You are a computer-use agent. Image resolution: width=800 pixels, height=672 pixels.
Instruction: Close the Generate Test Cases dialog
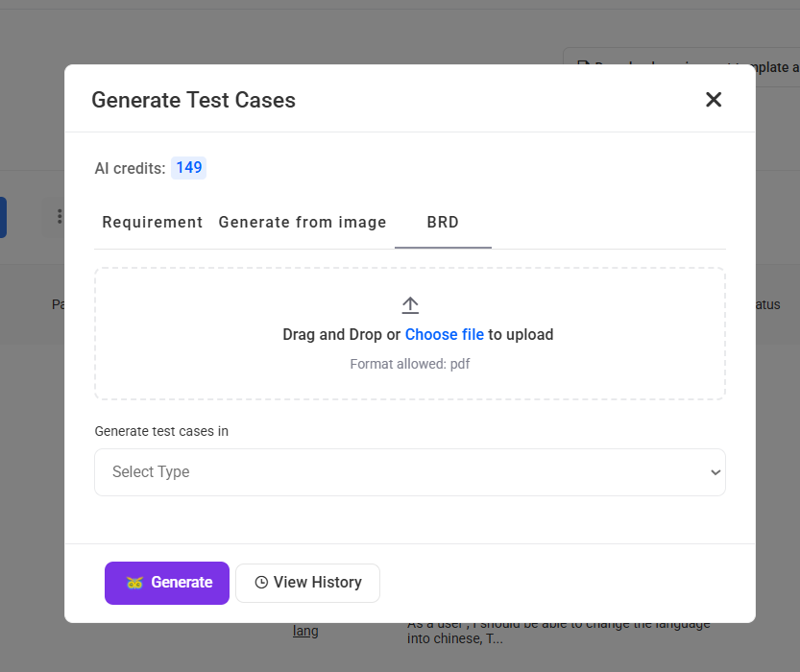pyautogui.click(x=714, y=100)
